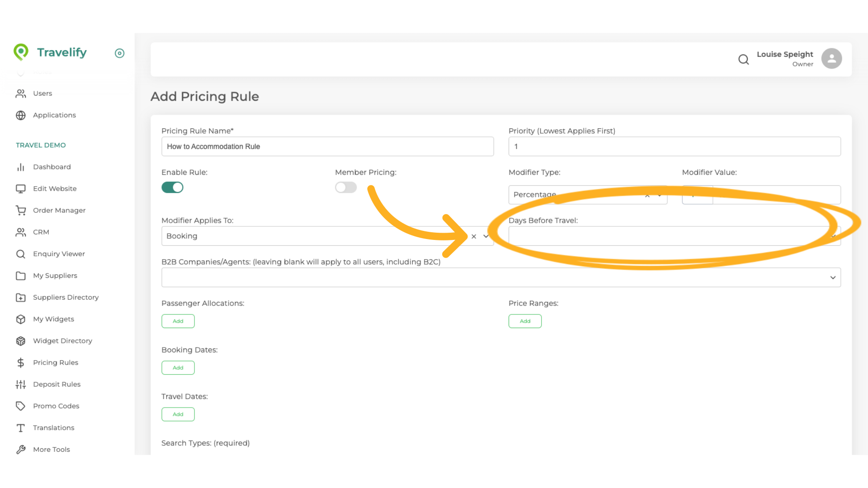Image resolution: width=868 pixels, height=488 pixels.
Task: Click the Pricing Rules dollar icon
Action: [21, 362]
